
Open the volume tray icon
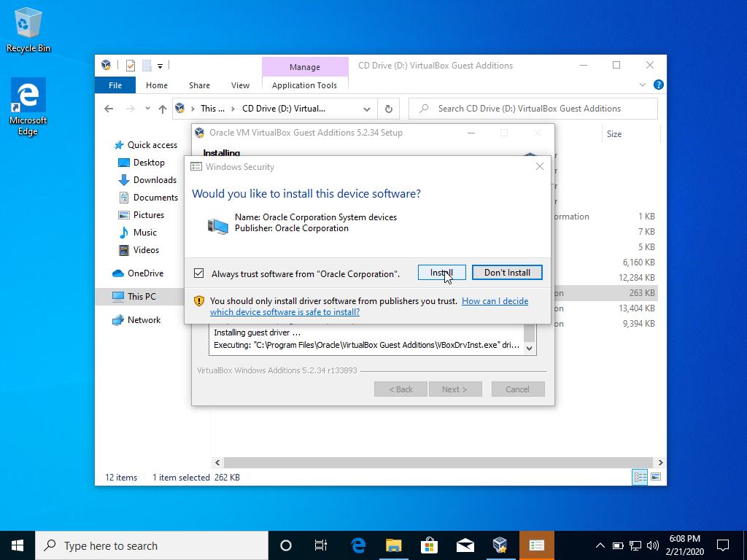653,545
